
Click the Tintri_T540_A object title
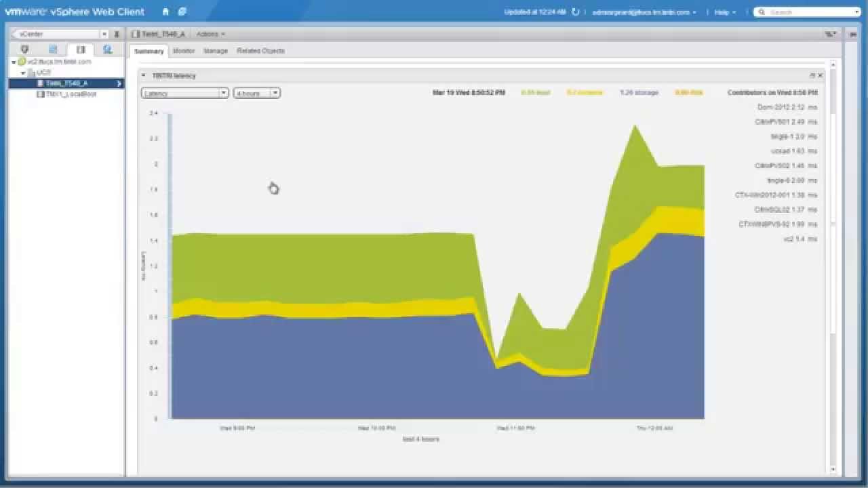coord(163,34)
